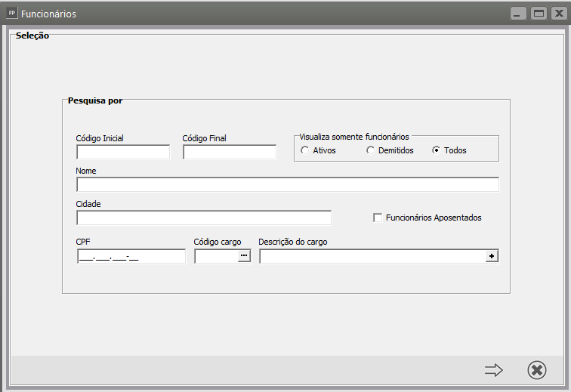Click the CPF masked input field
Image resolution: width=571 pixels, height=392 pixels.
[131, 256]
